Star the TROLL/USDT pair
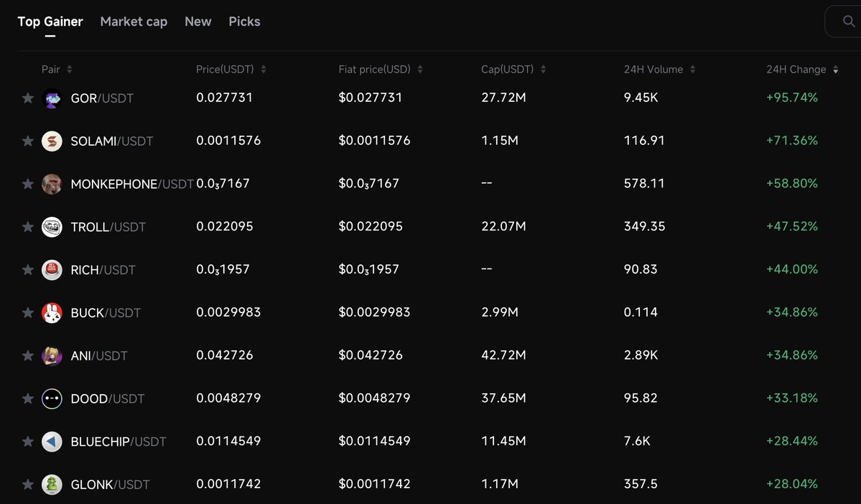The height and width of the screenshot is (504, 861). 27,227
